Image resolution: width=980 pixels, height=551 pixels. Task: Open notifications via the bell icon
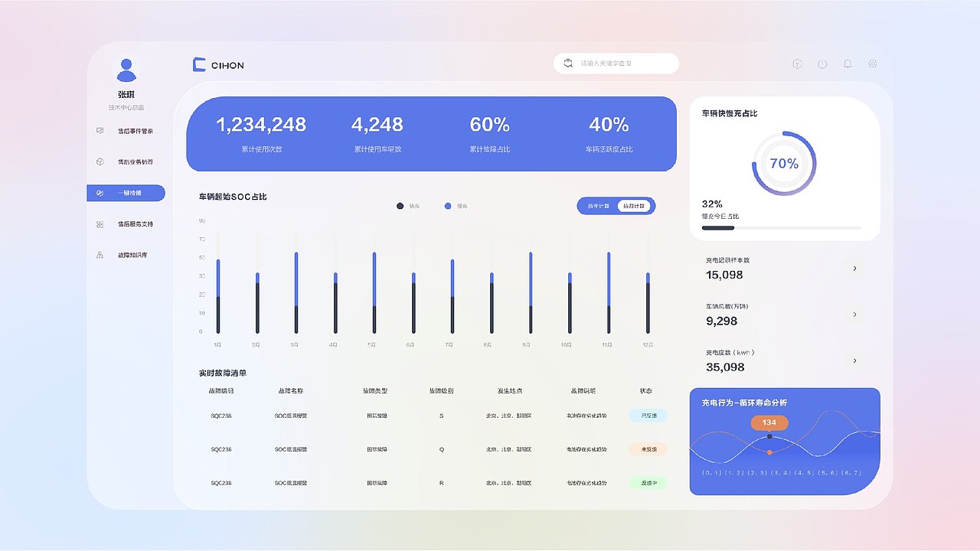point(848,64)
